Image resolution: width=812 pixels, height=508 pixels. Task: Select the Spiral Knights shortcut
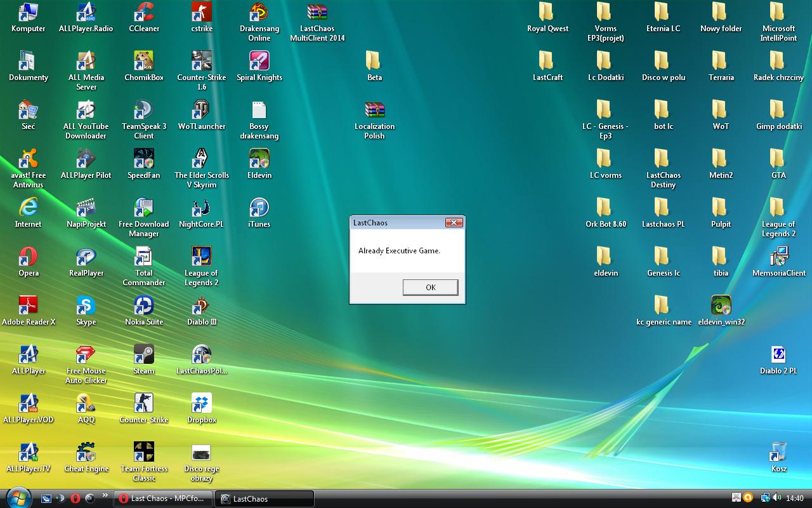[x=259, y=67]
